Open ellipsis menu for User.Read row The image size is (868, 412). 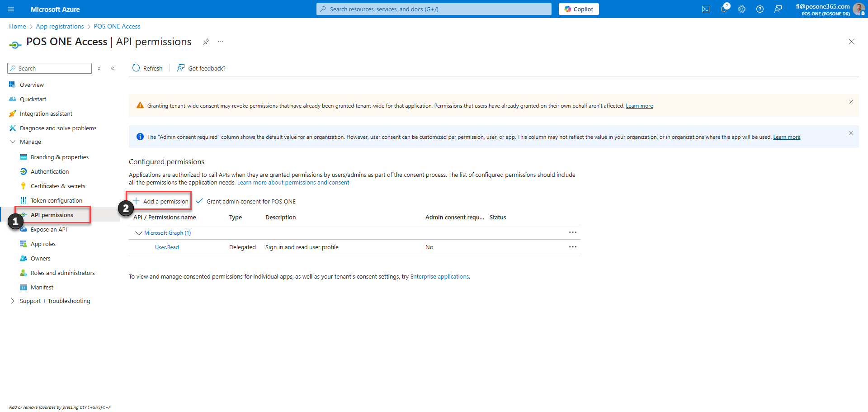point(573,247)
